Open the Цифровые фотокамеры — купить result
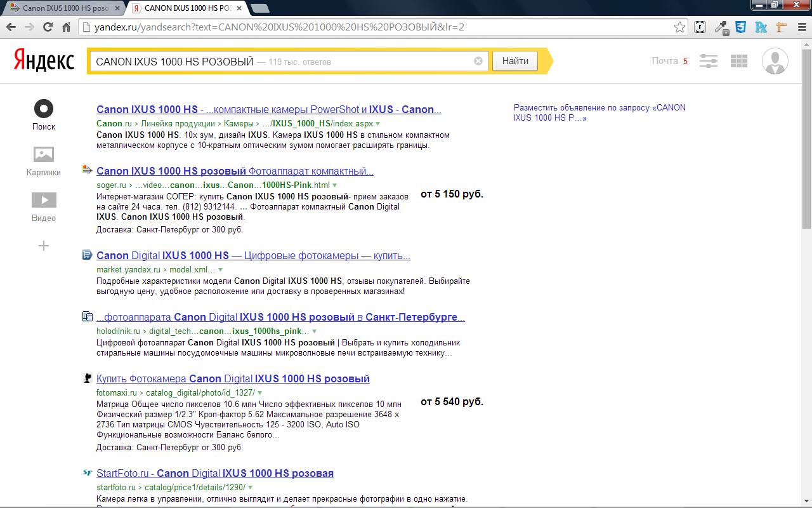 tap(253, 255)
